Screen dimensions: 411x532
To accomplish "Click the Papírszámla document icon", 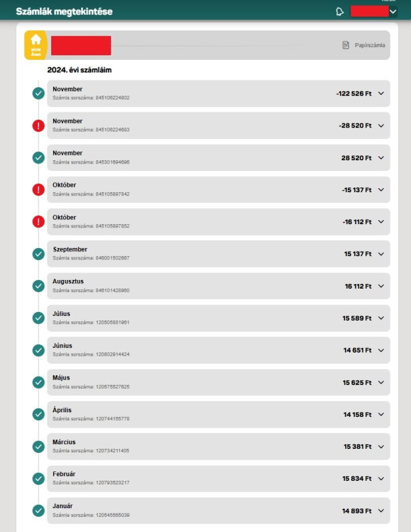I will pyautogui.click(x=346, y=45).
